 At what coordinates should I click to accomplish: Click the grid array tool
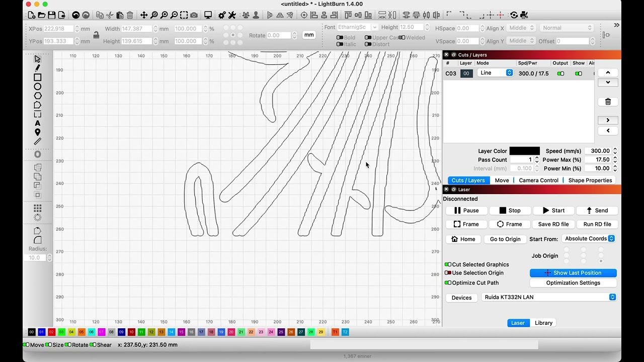(x=37, y=208)
